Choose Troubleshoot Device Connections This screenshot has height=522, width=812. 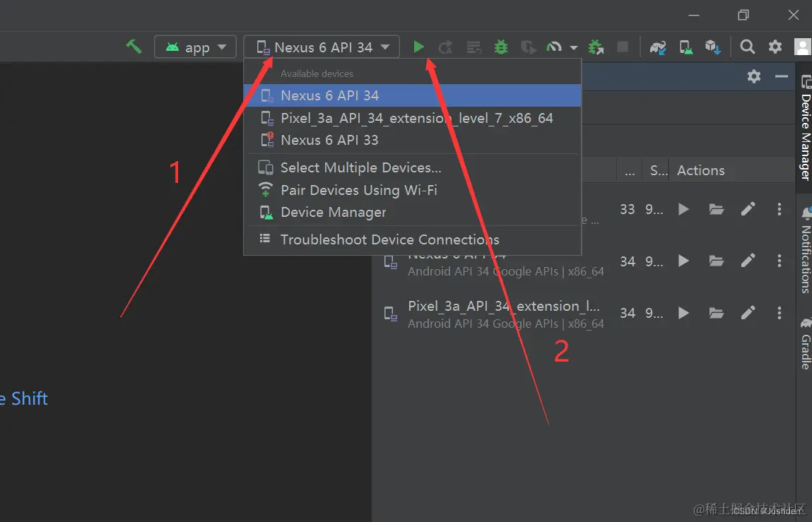412,239
